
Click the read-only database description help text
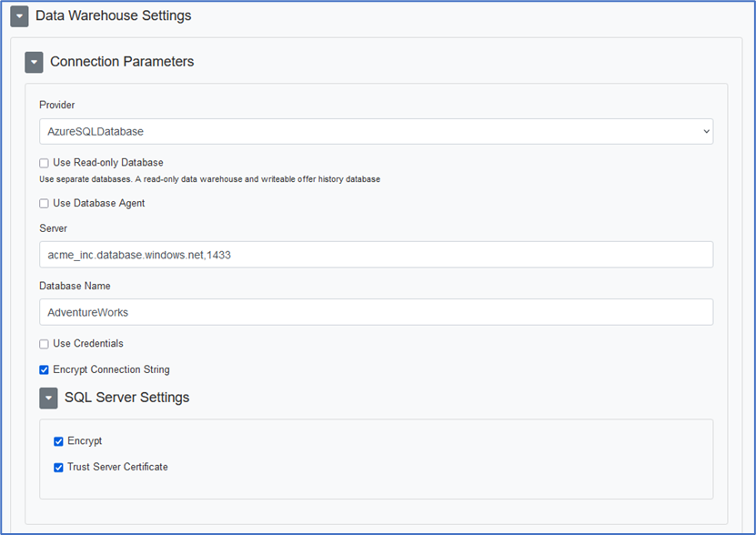(209, 179)
